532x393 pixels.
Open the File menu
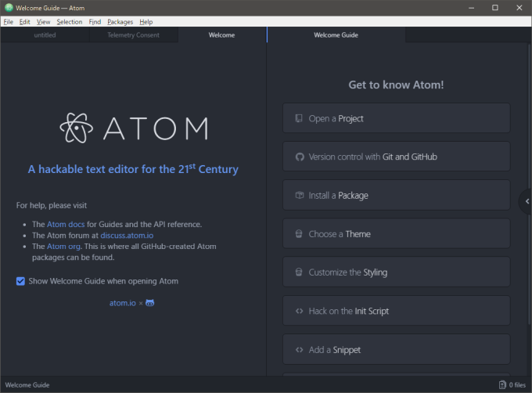coord(9,22)
